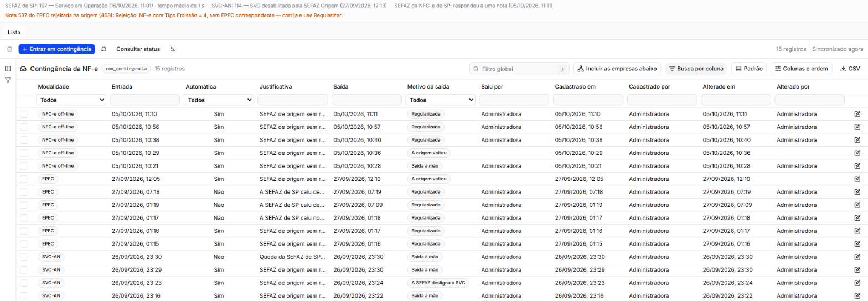Open the Automática Todos filter dropdown

pyautogui.click(x=219, y=100)
